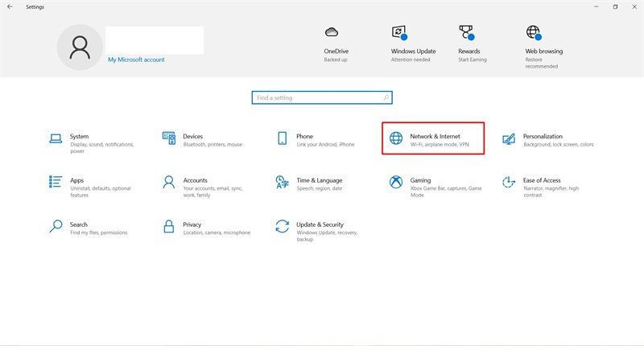Viewport: 644px width, 346px height.
Task: Open the Windows Update status icon
Action: click(398, 32)
